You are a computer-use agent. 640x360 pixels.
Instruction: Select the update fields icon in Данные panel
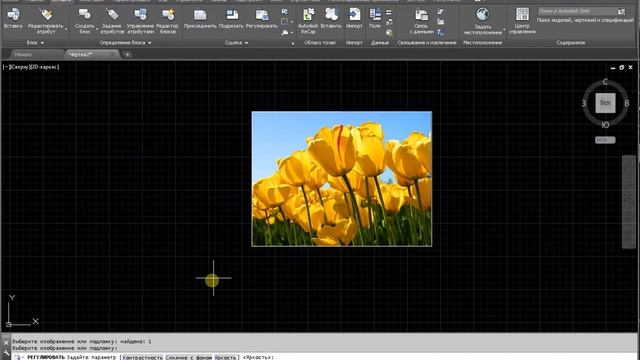click(x=389, y=12)
